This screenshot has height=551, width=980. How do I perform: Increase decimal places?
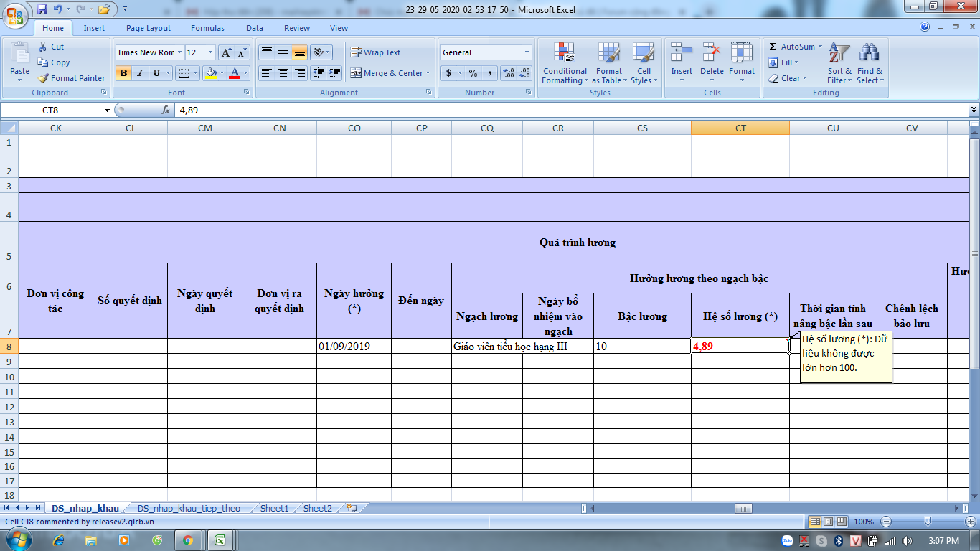pyautogui.click(x=509, y=73)
